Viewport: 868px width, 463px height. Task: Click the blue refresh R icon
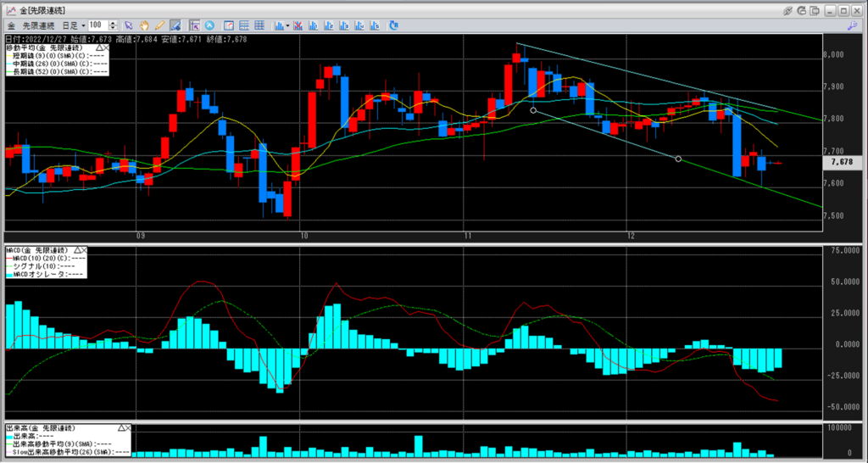click(x=393, y=25)
